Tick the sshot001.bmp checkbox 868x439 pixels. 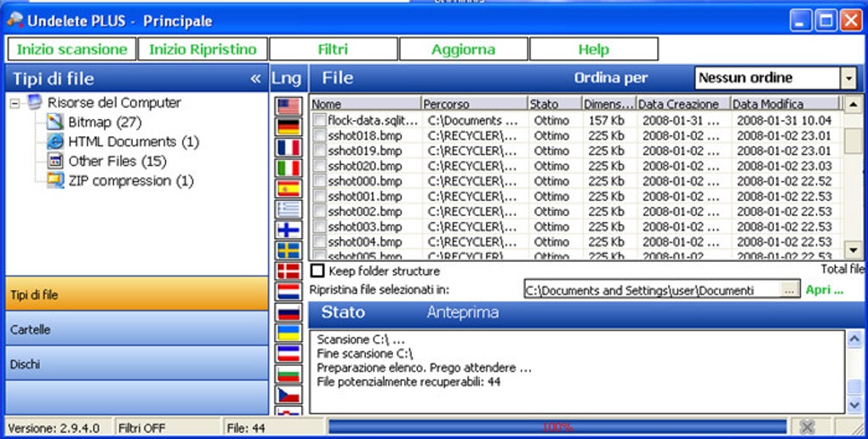pyautogui.click(x=319, y=196)
